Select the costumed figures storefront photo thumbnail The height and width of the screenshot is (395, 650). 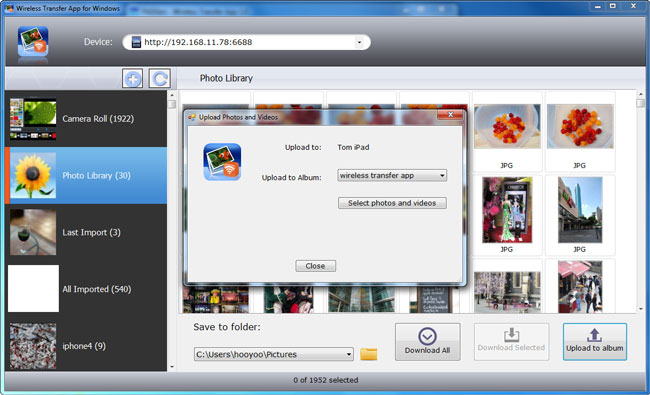click(x=507, y=210)
